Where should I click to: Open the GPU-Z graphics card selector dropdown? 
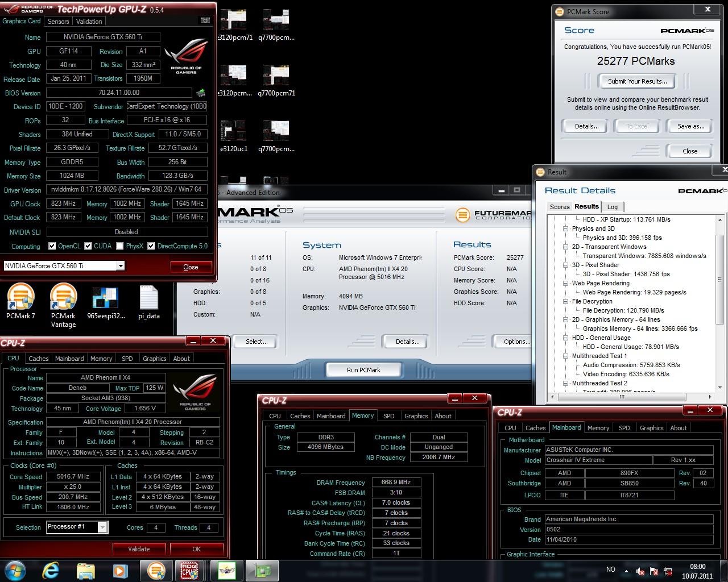click(x=121, y=266)
